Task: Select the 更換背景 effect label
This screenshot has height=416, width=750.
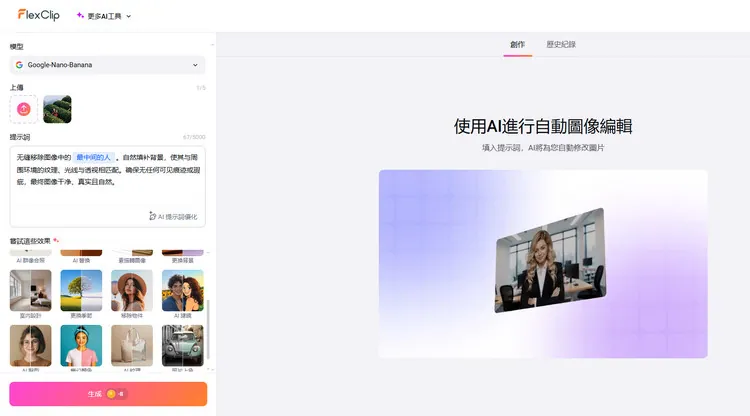Action: pyautogui.click(x=183, y=261)
